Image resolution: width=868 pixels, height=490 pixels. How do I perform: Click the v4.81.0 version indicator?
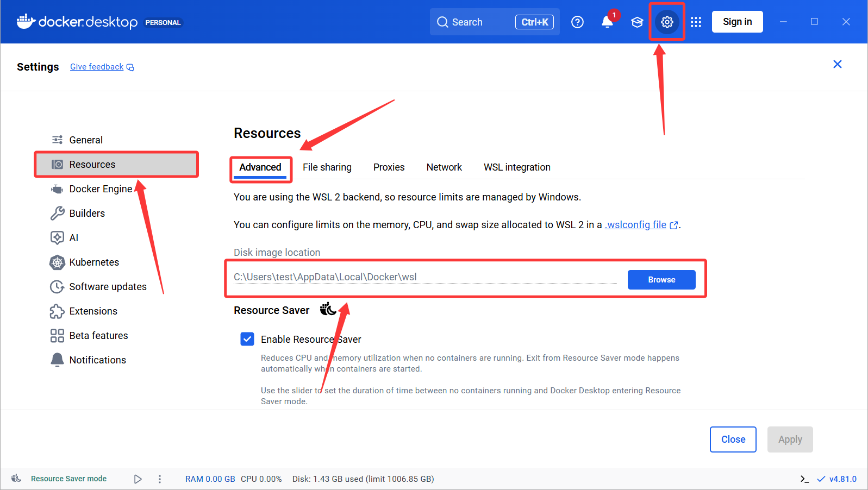[837, 479]
